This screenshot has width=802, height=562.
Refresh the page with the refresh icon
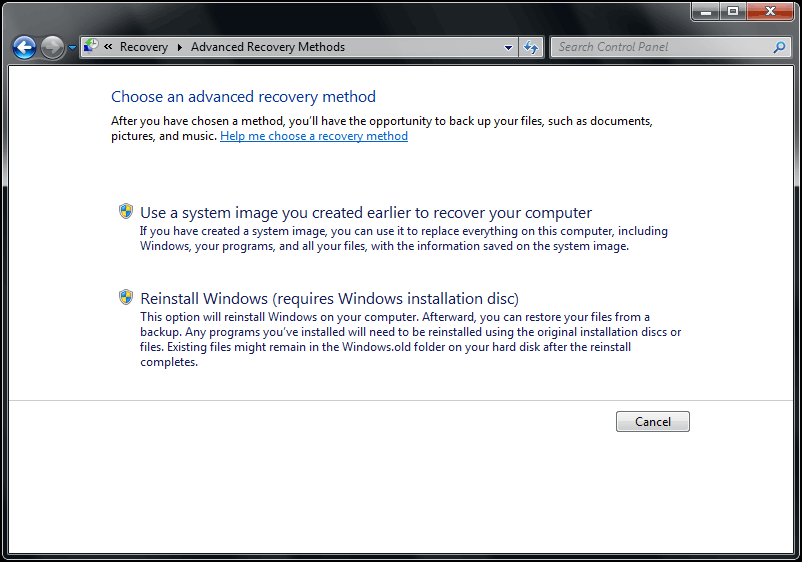(531, 48)
